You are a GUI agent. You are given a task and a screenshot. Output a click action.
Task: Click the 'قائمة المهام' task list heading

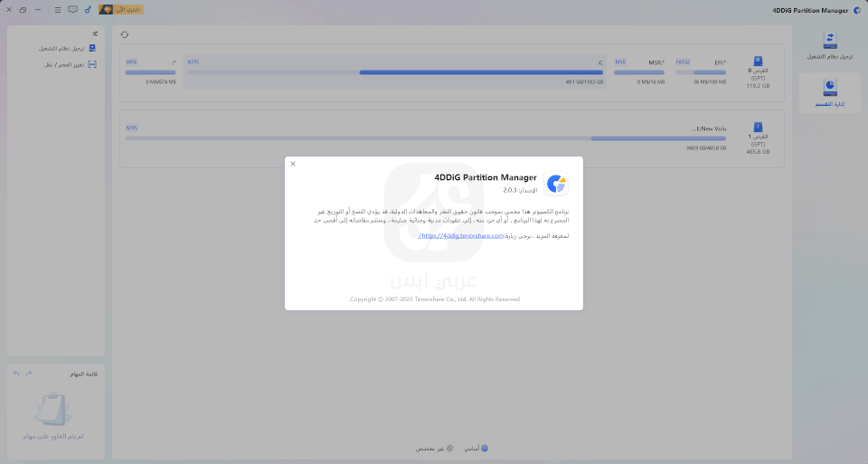pos(83,374)
